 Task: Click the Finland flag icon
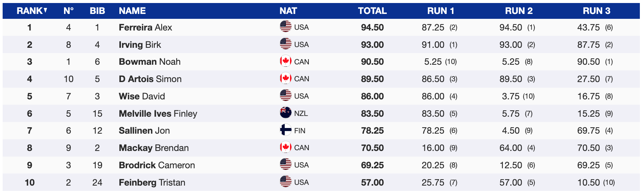point(285,130)
